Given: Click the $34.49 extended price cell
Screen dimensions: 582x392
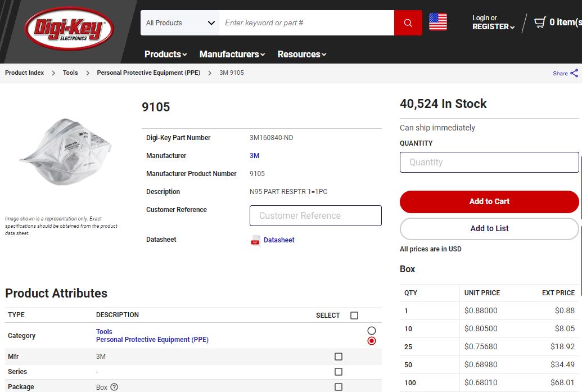Looking at the screenshot, I should 562,364.
